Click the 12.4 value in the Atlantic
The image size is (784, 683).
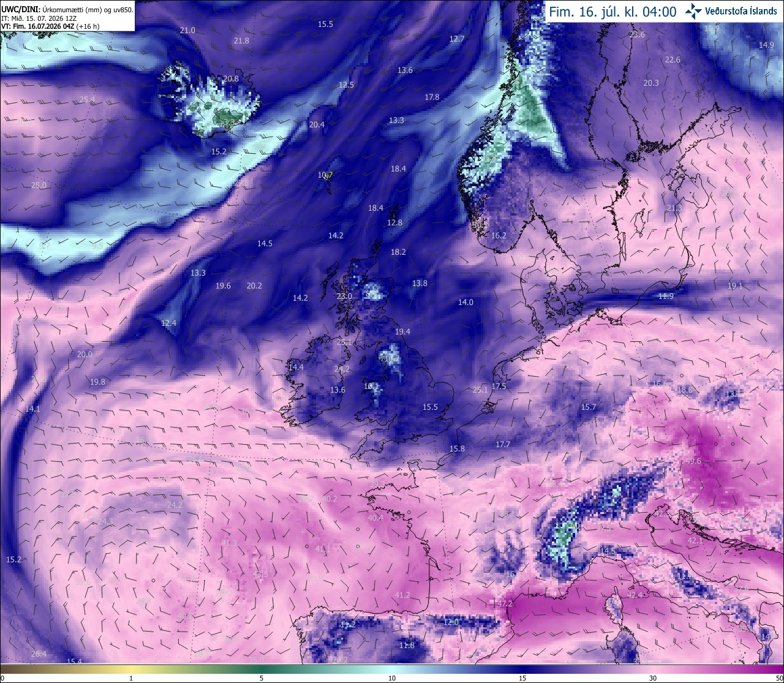point(168,323)
